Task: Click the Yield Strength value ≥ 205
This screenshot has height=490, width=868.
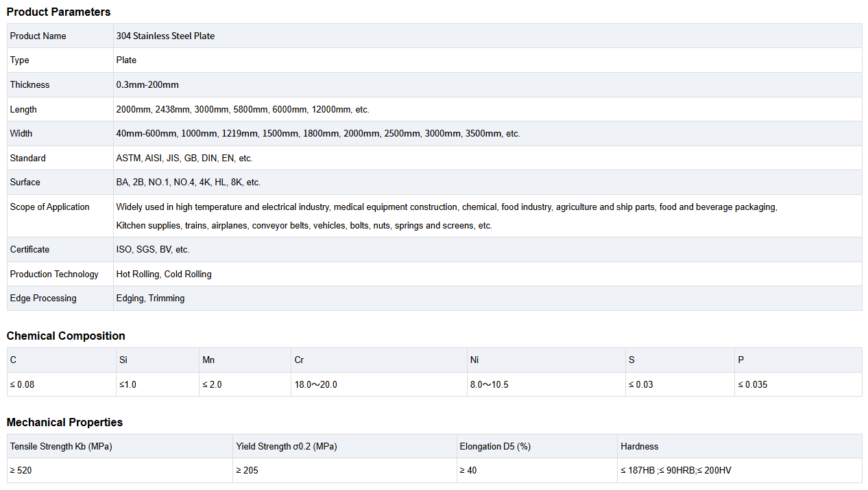Action: click(x=247, y=470)
